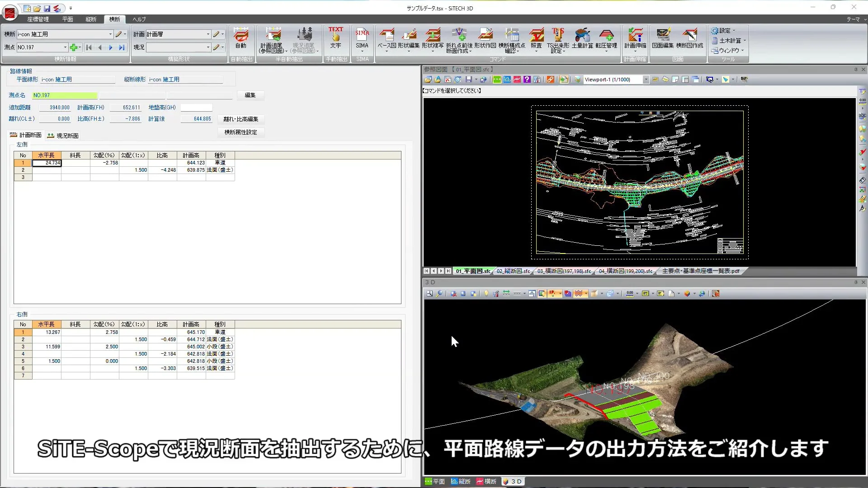The width and height of the screenshot is (868, 488).
Task: Open the 横断 i-con 施工用 dropdown
Action: pyautogui.click(x=110, y=34)
